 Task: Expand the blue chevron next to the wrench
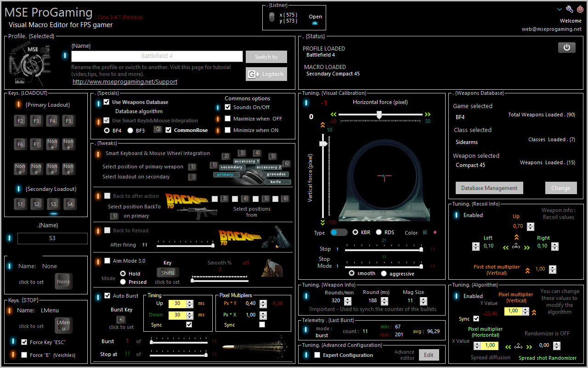[560, 9]
